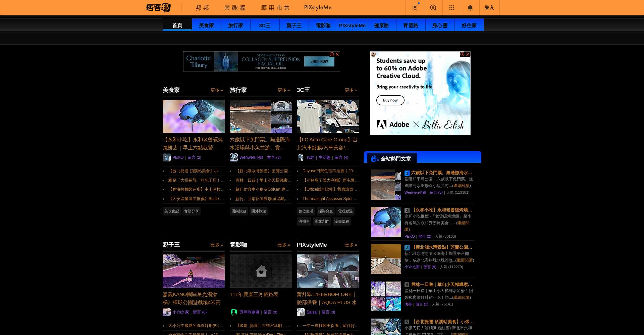The height and width of the screenshot is (335, 644).
Task: Click the 數位生活 tag
Action: (306, 211)
